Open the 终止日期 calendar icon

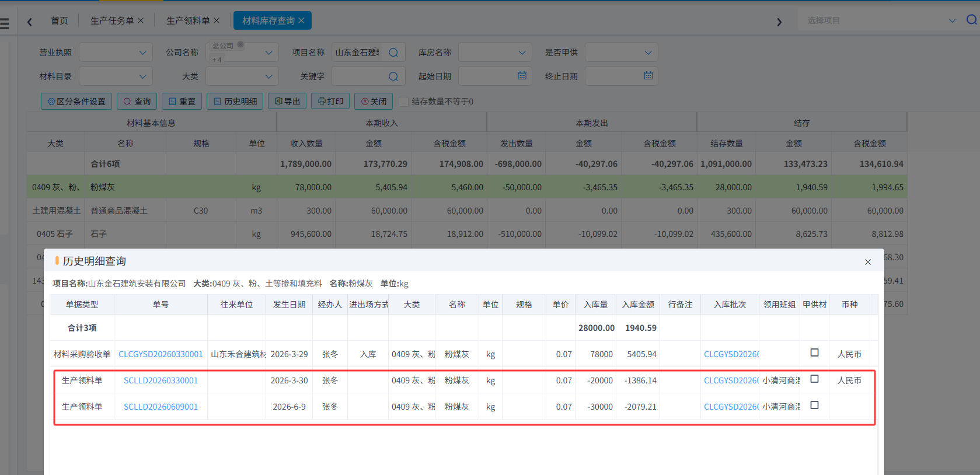pos(648,76)
